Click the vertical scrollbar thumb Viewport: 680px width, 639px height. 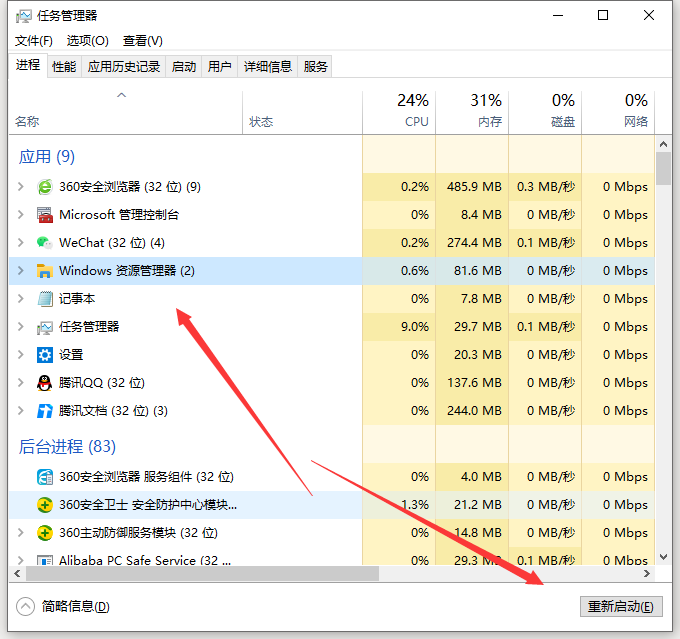pyautogui.click(x=663, y=168)
